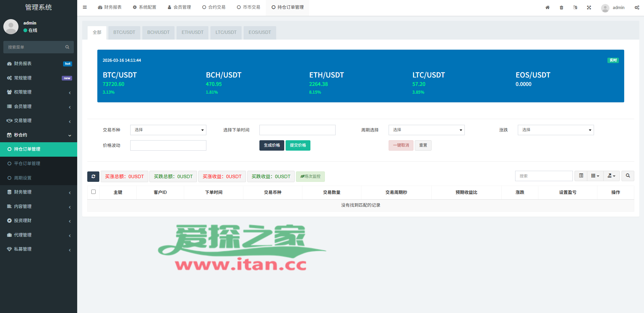The width and height of the screenshot is (644, 313).
Task: Select the ETH/USDT tab
Action: (x=192, y=33)
